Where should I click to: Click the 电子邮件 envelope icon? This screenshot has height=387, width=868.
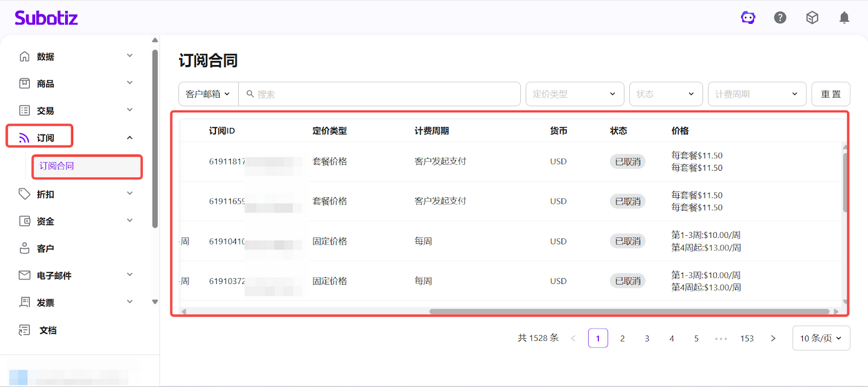click(x=24, y=275)
